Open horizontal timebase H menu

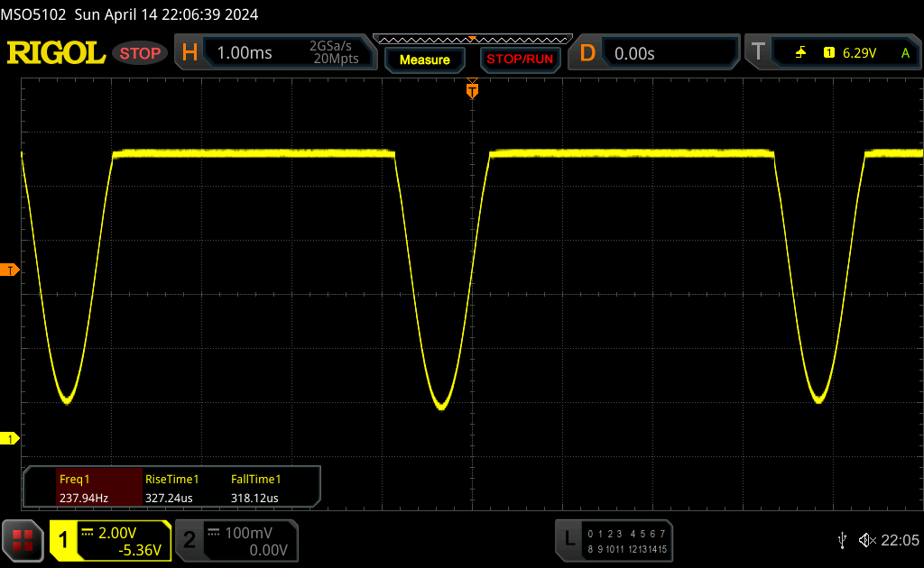click(x=189, y=53)
